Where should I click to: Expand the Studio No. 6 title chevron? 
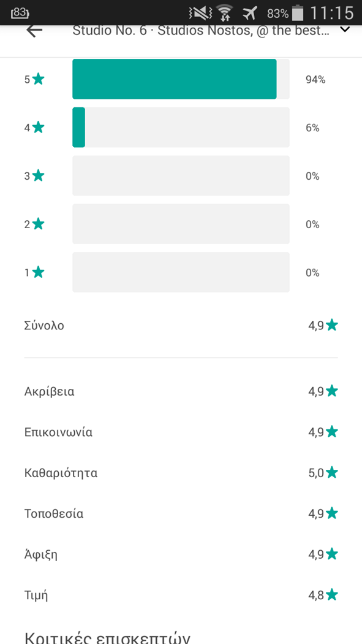[345, 29]
